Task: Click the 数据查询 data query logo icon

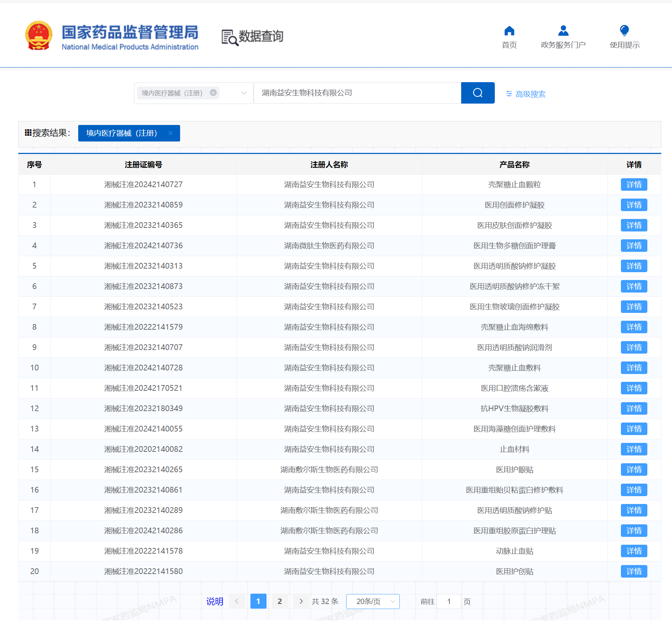Action: coord(229,38)
